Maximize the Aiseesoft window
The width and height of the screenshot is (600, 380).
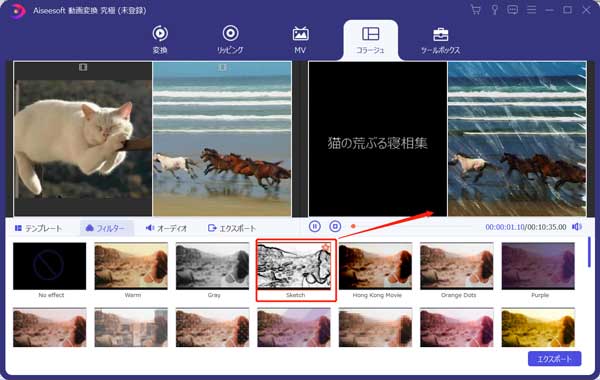(x=567, y=10)
